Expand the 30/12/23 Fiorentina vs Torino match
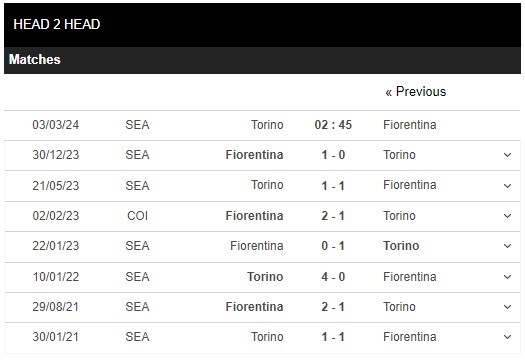Image resolution: width=525 pixels, height=361 pixels. click(507, 155)
